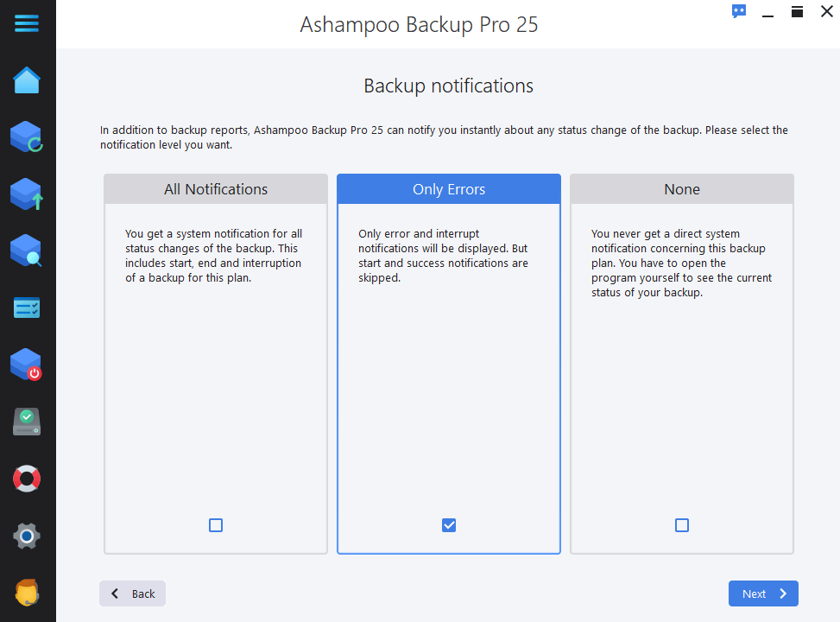Select the All Notifications header

pos(216,189)
